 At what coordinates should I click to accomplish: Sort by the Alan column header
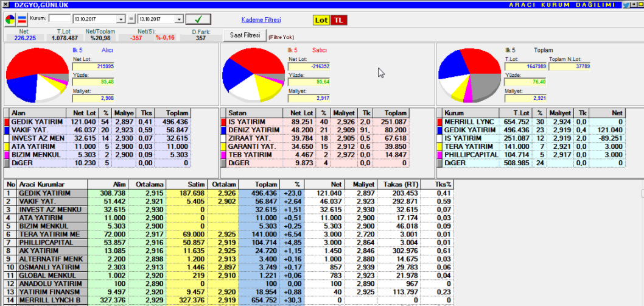pos(38,113)
